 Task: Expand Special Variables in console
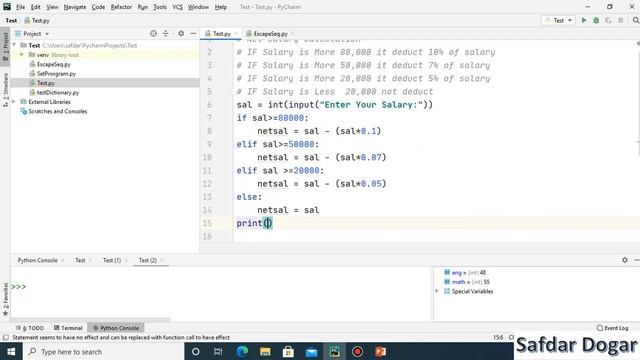437,291
